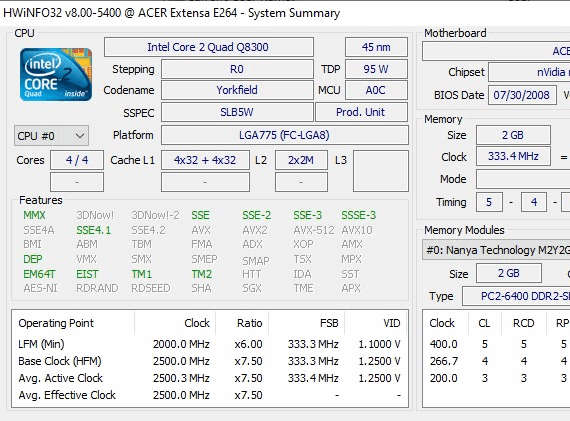Click the SSSE-3 feature flag

(358, 215)
